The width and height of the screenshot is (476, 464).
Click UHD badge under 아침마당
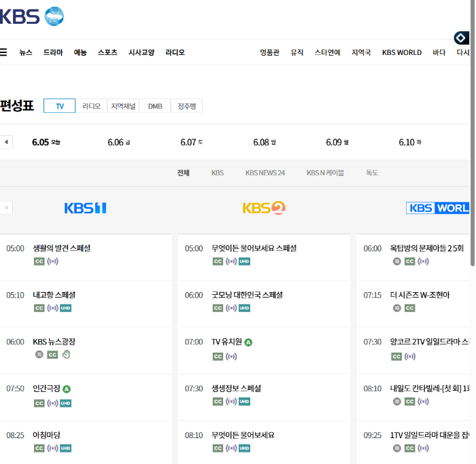(x=65, y=448)
